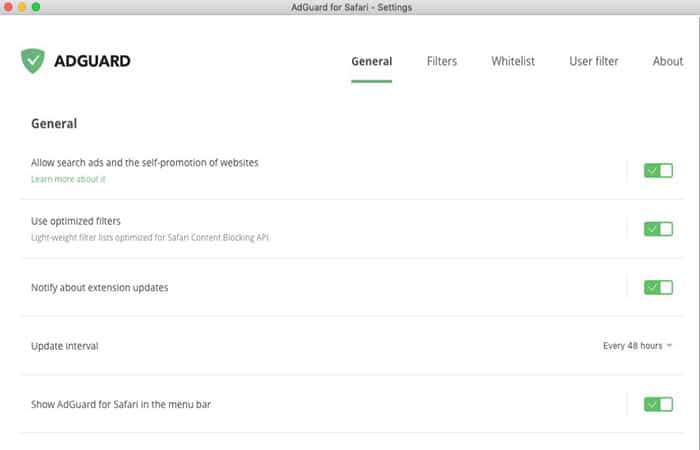
Task: Toggle Allow search ads and self-promotion switch
Action: (x=658, y=171)
